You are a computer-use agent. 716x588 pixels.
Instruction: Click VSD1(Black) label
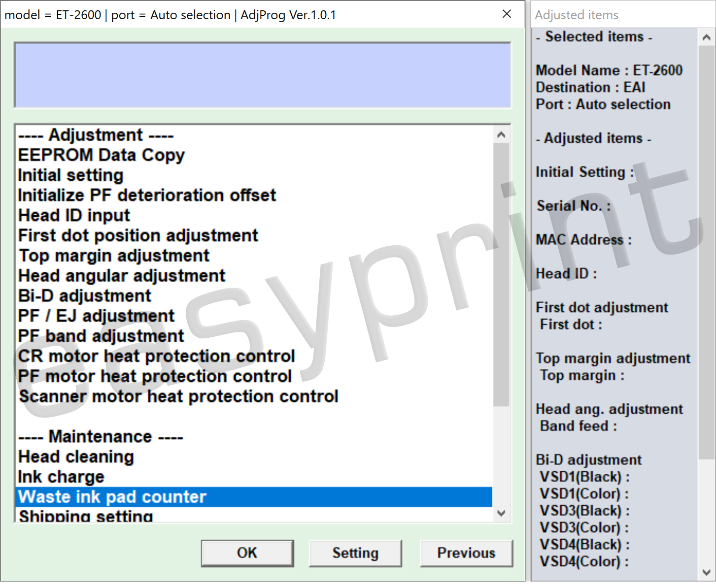click(x=584, y=477)
